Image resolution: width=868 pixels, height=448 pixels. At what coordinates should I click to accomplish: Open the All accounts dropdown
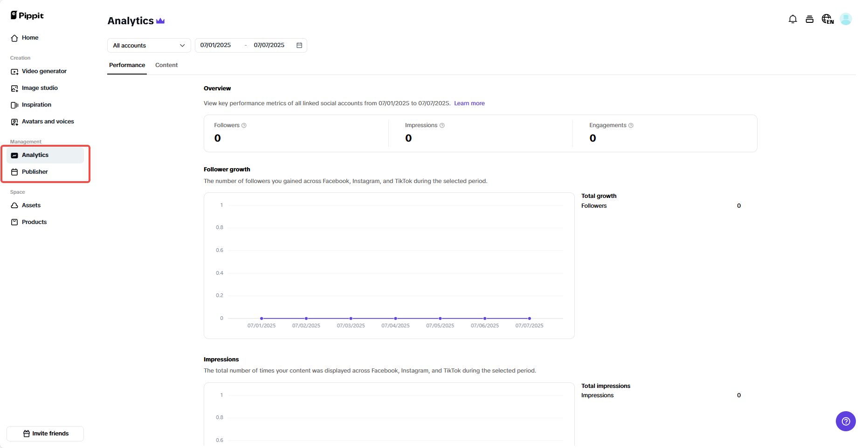click(x=148, y=45)
